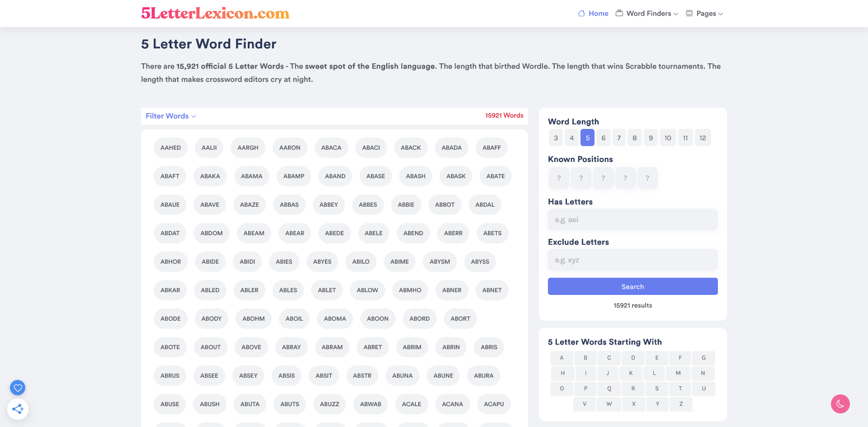Click the Exclude Letters input field
Screen dimensions: 868x427
(632, 260)
